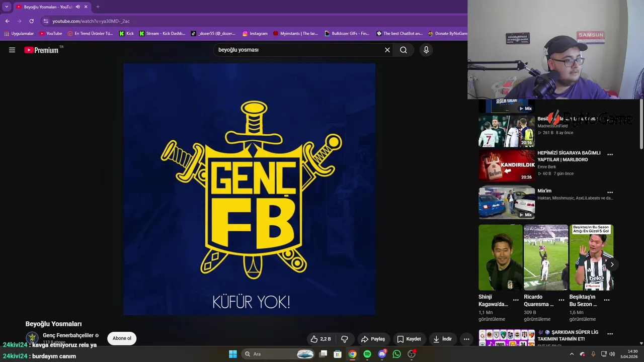This screenshot has height=362, width=644.
Task: Clear the search box text
Action: [387, 50]
